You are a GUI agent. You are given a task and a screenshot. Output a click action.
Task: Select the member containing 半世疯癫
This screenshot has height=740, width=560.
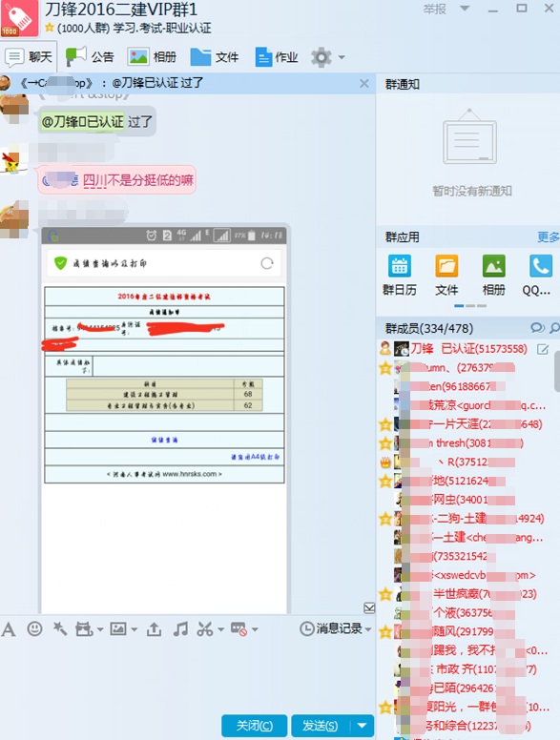pyautogui.click(x=466, y=594)
